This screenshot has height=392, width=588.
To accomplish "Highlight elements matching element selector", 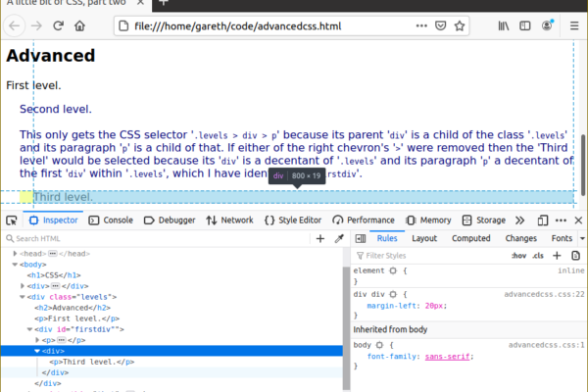I will [393, 270].
